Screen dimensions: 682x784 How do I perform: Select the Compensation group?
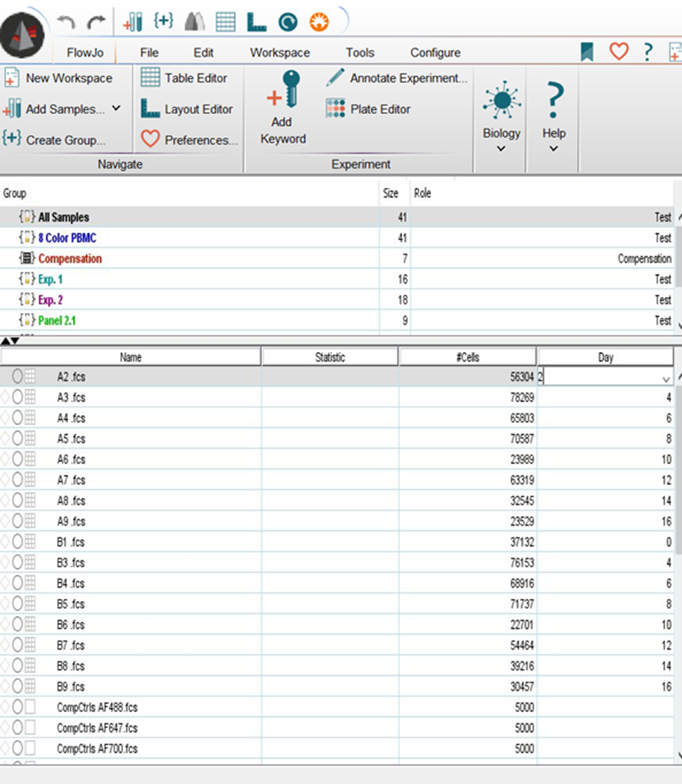click(70, 258)
